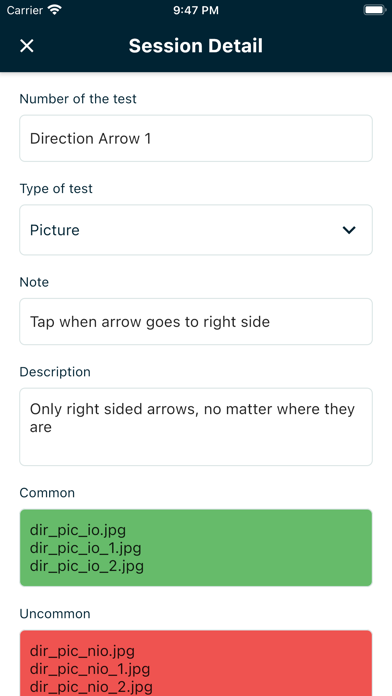Select the red Uncommon files box
Viewport: 392px width, 696px height.
[196, 663]
